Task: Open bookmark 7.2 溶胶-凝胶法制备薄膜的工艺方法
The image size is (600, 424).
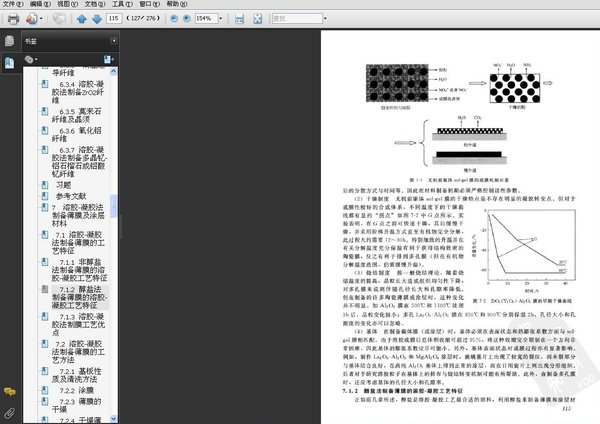Action: [x=78, y=352]
